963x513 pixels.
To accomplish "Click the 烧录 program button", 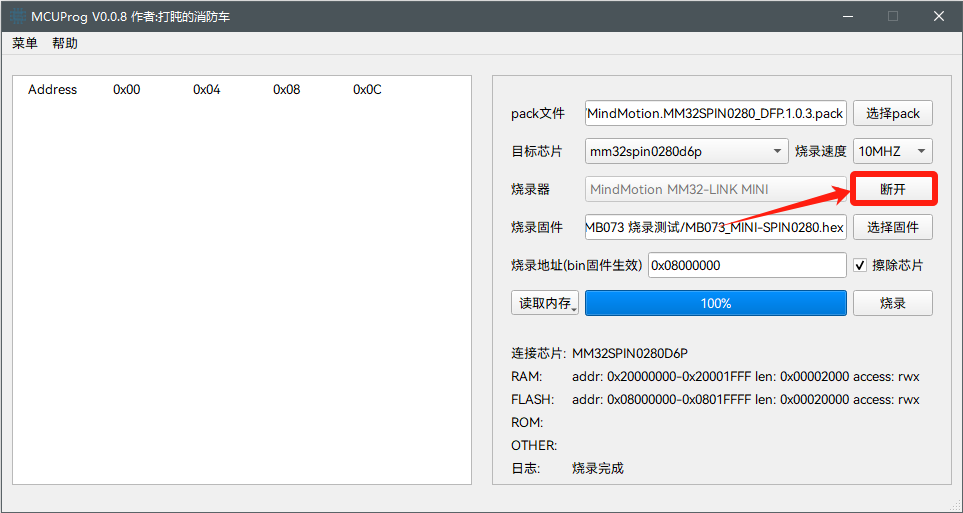I will pyautogui.click(x=892, y=303).
